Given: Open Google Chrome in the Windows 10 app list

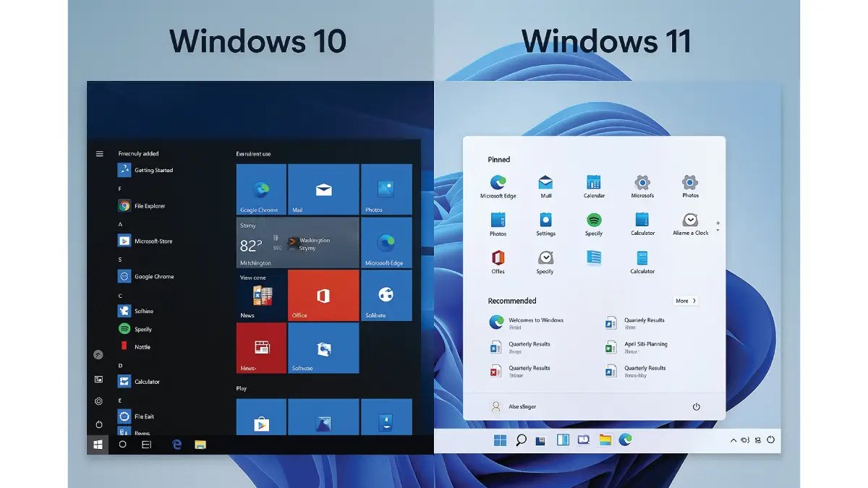Looking at the screenshot, I should tap(146, 276).
